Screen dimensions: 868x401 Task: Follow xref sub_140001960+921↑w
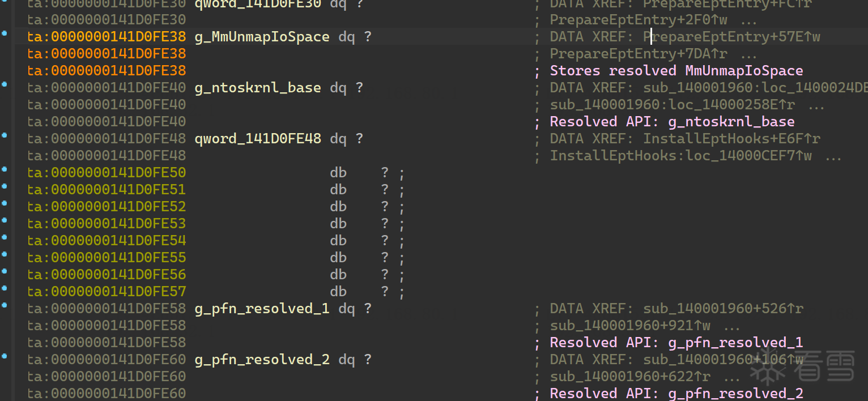[x=631, y=326]
